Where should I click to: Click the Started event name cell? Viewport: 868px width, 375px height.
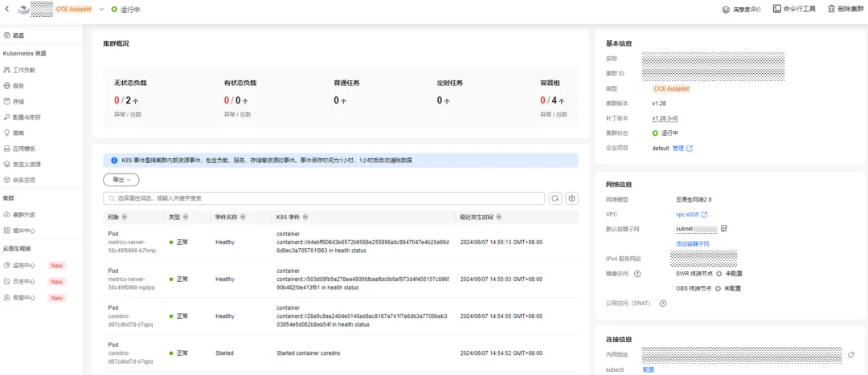tap(224, 353)
